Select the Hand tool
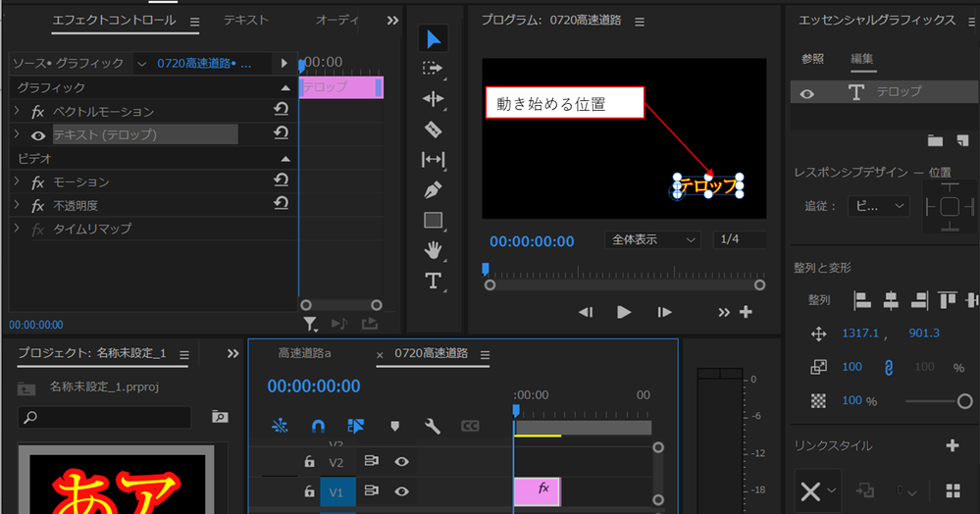Viewport: 980px width, 514px height. pyautogui.click(x=434, y=250)
